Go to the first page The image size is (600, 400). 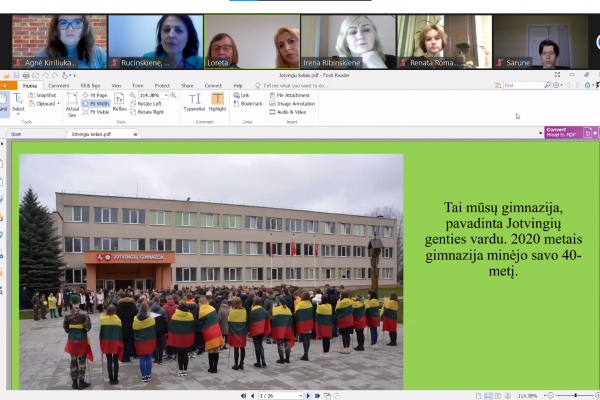click(243, 396)
